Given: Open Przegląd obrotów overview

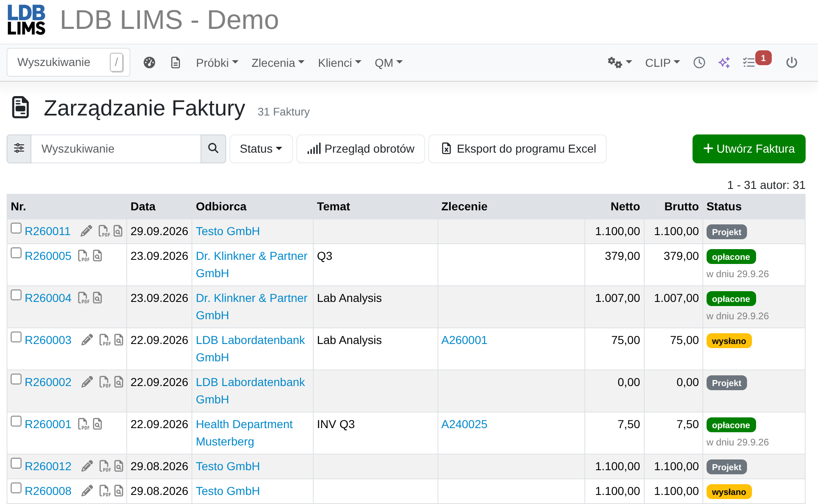Looking at the screenshot, I should (361, 148).
